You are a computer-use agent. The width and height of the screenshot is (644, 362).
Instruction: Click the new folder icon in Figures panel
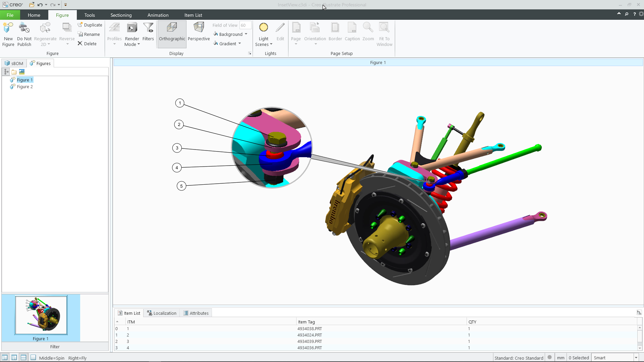click(x=14, y=72)
